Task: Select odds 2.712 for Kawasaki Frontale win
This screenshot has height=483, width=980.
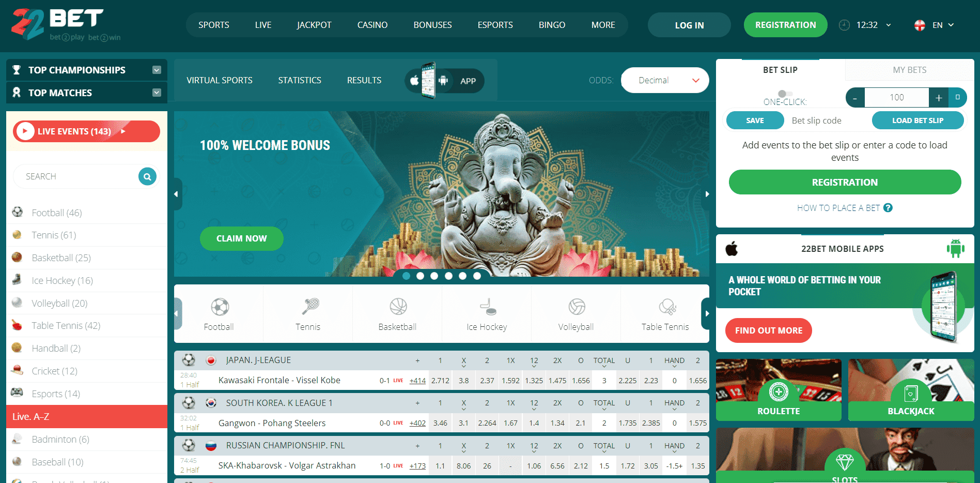Action: point(440,381)
